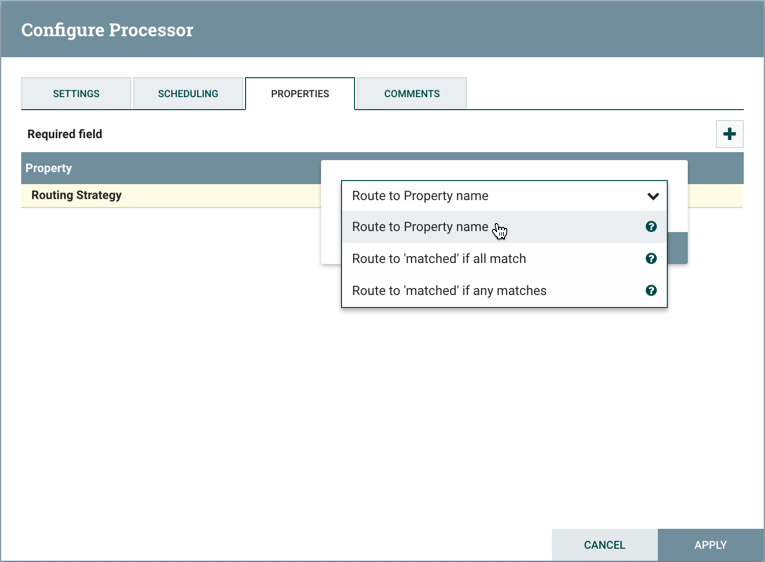
Task: Choose Route to 'matched' if any matches
Action: point(449,291)
